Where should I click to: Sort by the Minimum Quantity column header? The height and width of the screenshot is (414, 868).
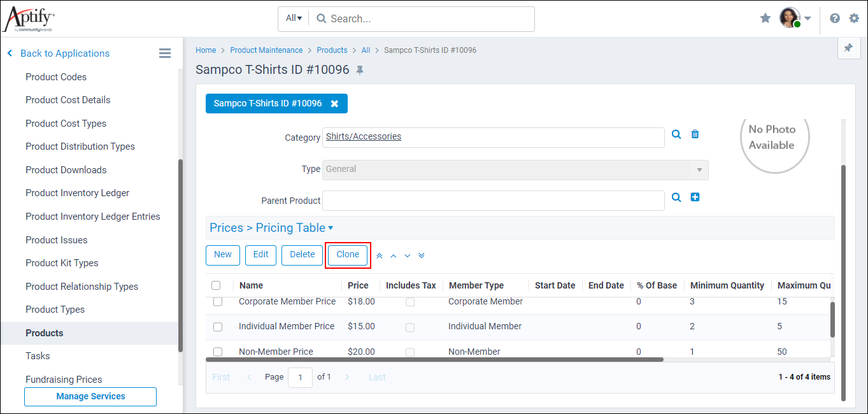click(727, 285)
